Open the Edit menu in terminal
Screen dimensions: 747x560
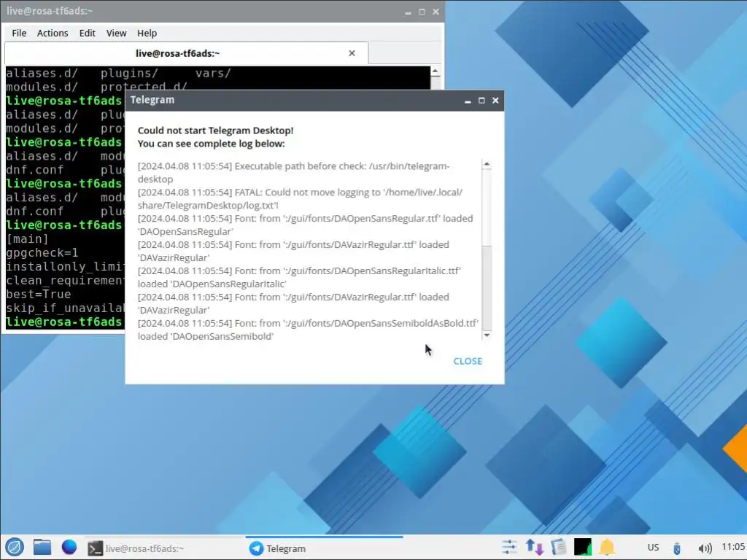click(88, 34)
